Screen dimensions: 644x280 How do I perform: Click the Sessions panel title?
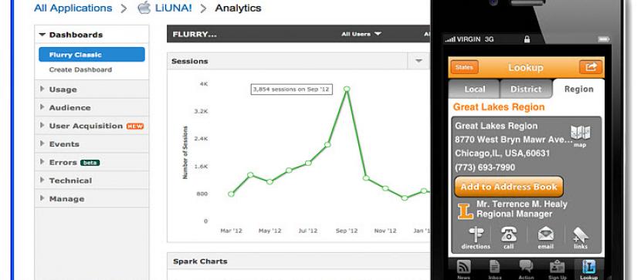tap(190, 61)
